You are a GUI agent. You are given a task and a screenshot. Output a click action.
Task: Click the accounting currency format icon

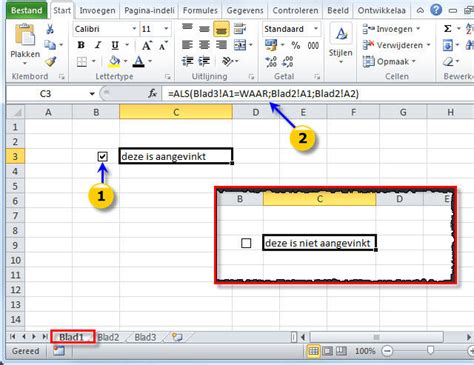point(271,45)
